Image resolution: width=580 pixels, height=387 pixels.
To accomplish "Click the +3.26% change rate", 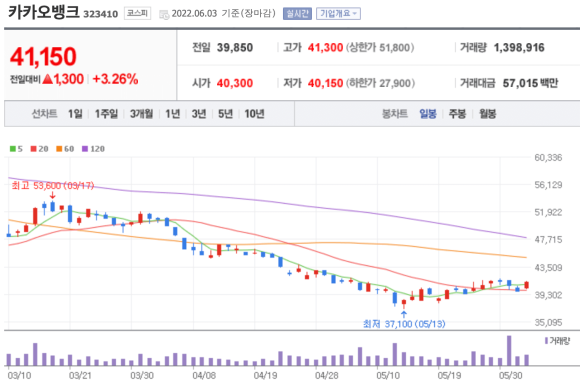I will tap(115, 79).
